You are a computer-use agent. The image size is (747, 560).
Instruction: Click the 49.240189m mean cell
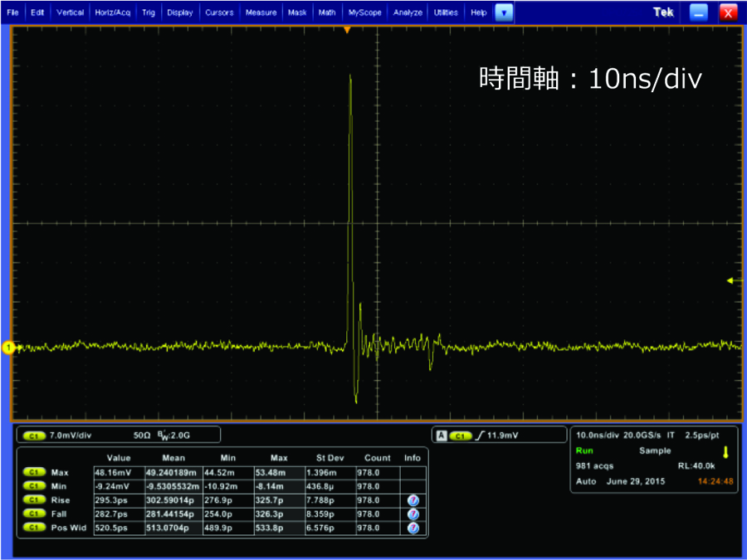click(x=174, y=473)
